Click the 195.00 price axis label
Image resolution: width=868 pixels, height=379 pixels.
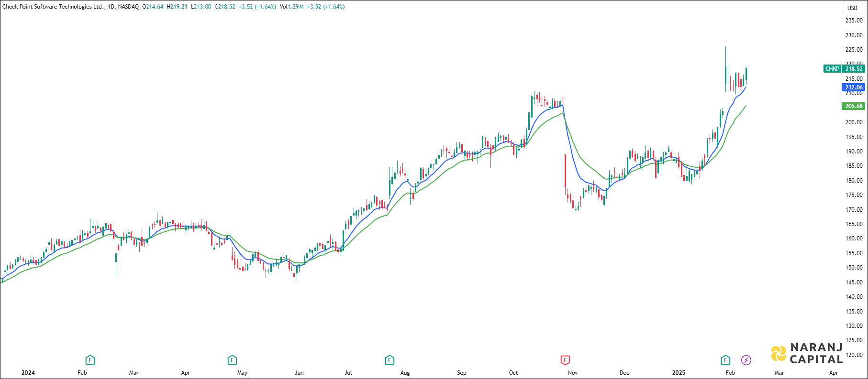click(x=854, y=137)
